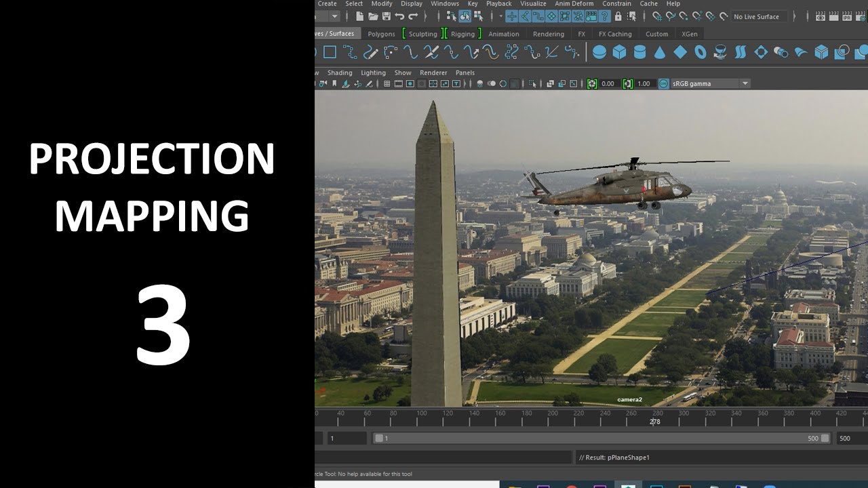Screen dimensions: 868x488
Task: Click the time slider at frame 278
Action: 655,421
